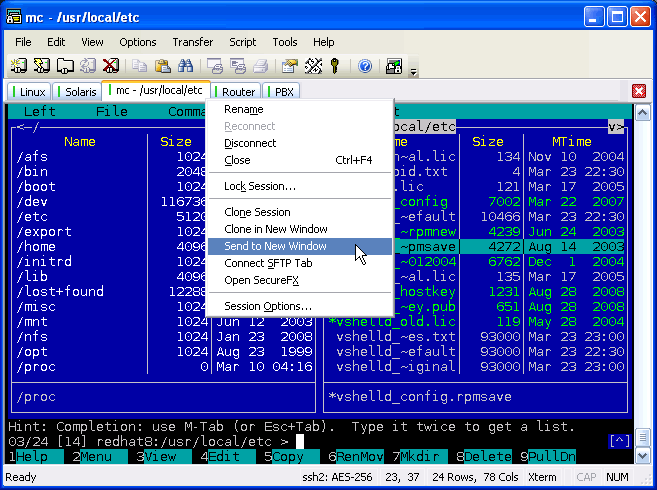
Task: Open the File menu
Action: point(23,42)
